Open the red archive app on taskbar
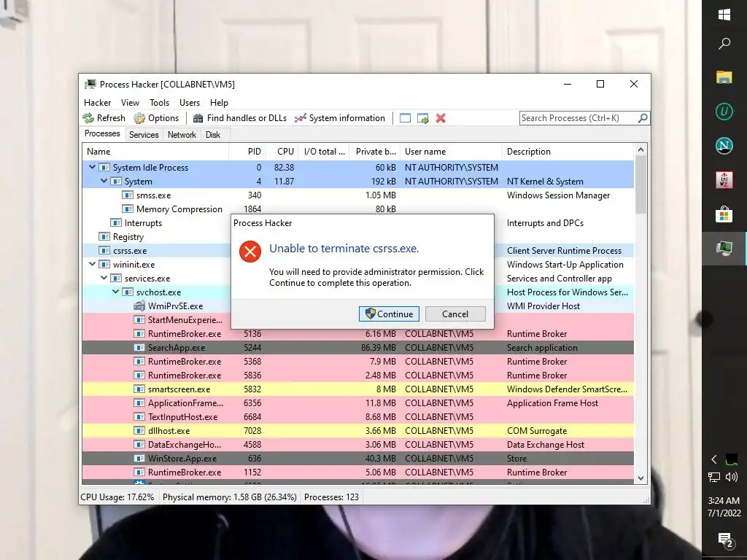 (724, 180)
